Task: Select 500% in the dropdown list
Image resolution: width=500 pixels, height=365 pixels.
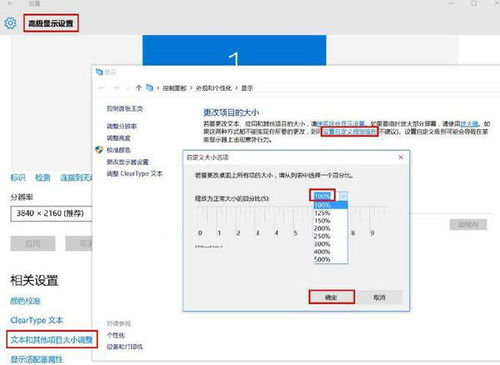Action: pyautogui.click(x=330, y=259)
